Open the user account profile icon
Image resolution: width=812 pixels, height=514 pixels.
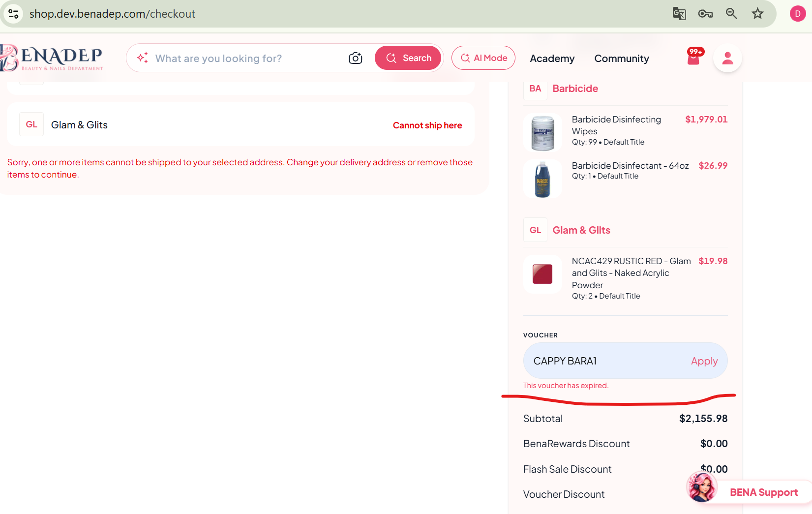click(727, 58)
